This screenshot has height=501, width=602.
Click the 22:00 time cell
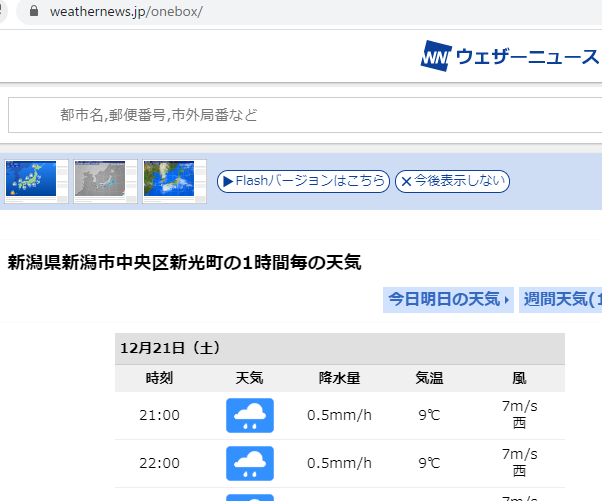point(159,463)
